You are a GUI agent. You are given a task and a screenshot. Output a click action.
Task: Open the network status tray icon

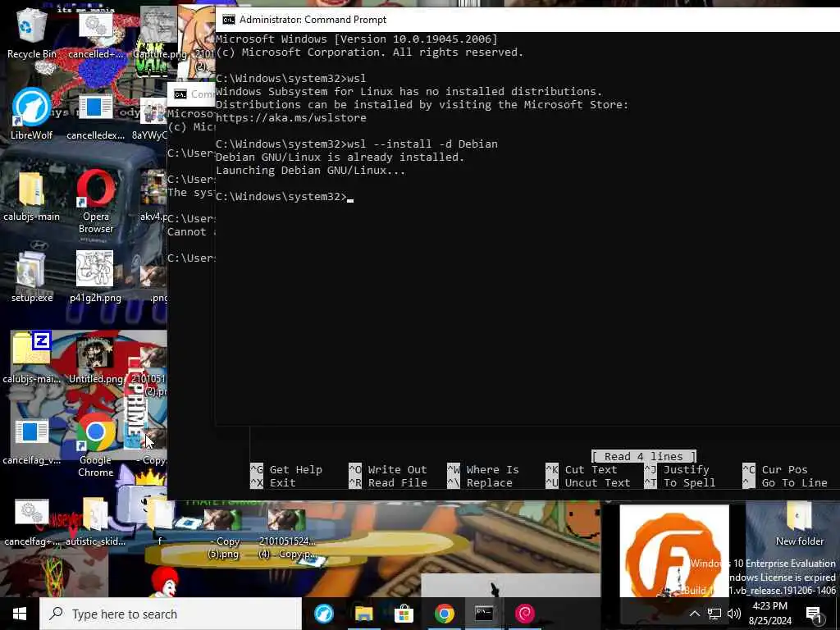[714, 614]
